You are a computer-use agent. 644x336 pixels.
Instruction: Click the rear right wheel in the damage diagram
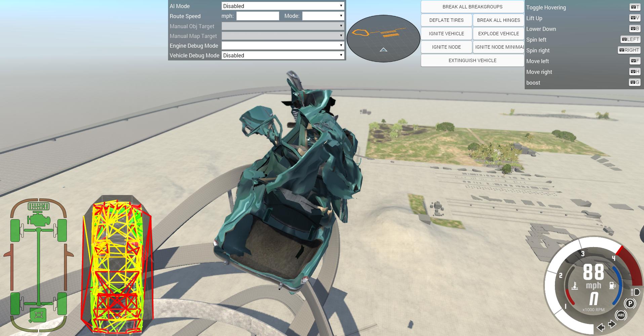click(62, 303)
